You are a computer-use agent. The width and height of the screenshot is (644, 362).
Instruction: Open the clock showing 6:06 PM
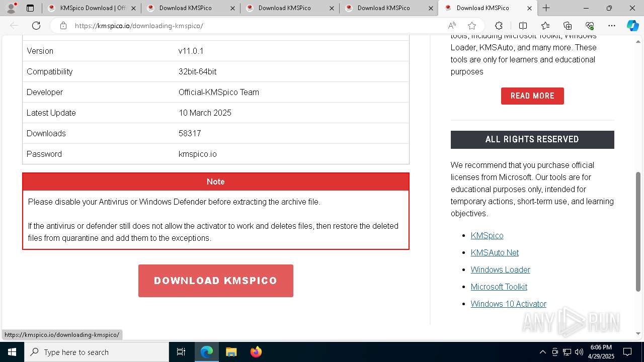pos(601,352)
